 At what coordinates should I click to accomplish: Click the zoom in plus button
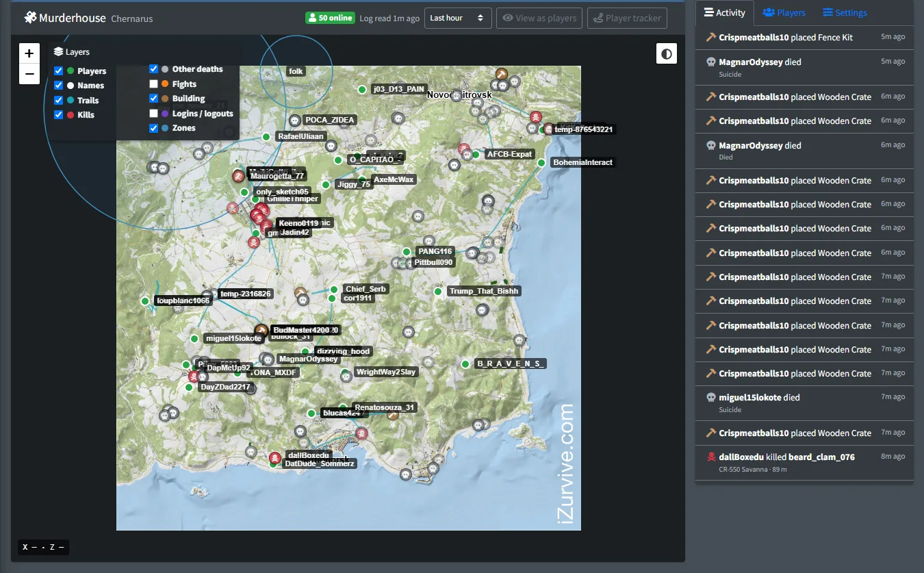coord(29,53)
